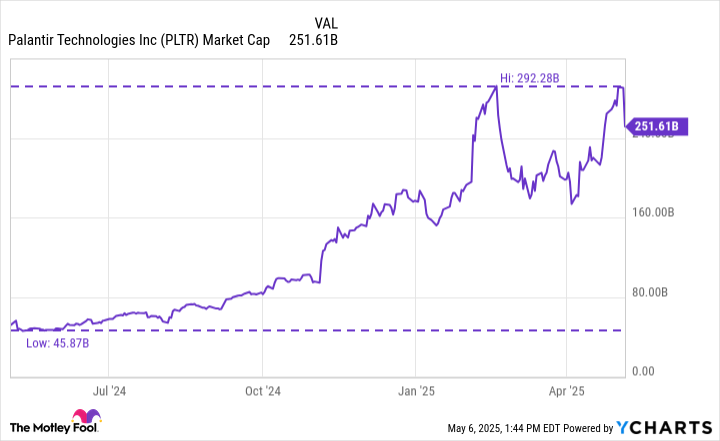This screenshot has width=720, height=441.
Task: Click the dashed low line near Oct '24
Action: [x=265, y=330]
